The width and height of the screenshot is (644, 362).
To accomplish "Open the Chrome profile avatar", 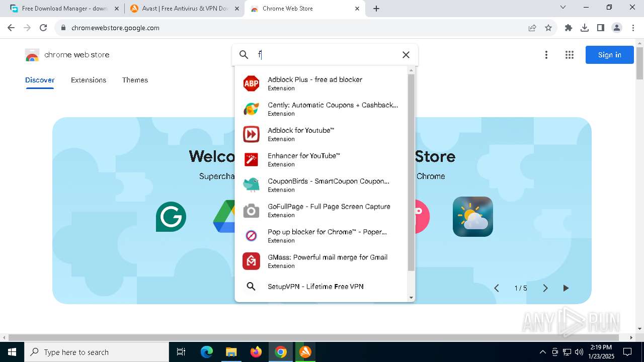I will (x=617, y=28).
